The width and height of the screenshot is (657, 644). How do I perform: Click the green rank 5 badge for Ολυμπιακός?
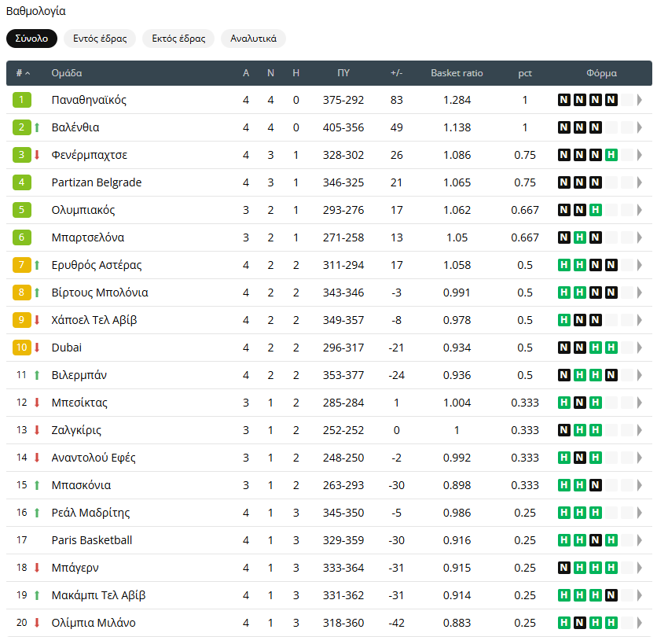tap(22, 210)
